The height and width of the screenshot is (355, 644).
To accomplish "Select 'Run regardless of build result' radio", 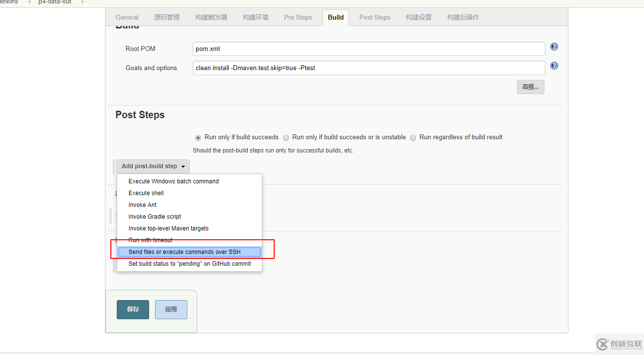I will click(413, 137).
